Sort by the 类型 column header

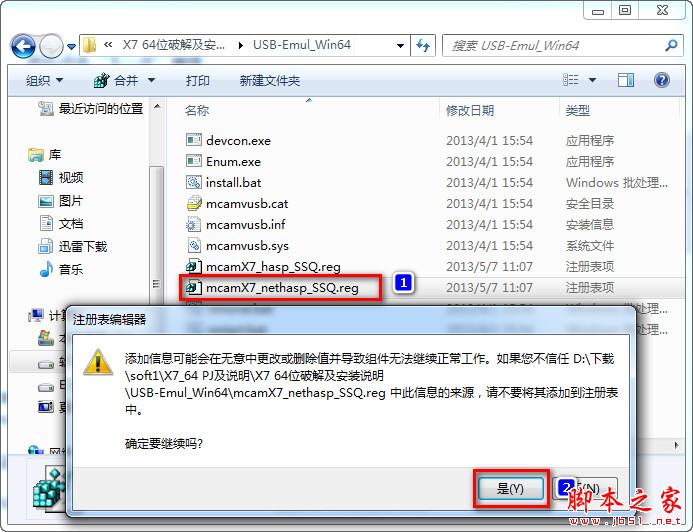point(578,110)
